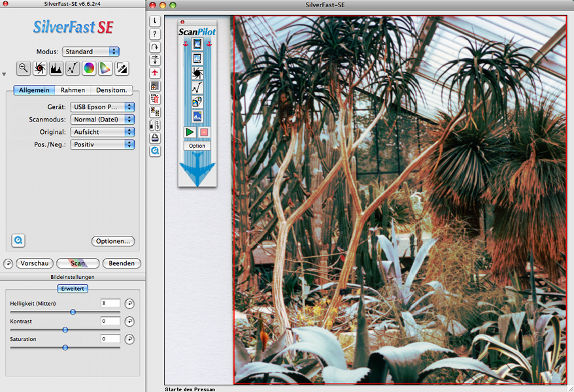Open the gradation curves tool
The width and height of the screenshot is (574, 392).
tap(73, 68)
